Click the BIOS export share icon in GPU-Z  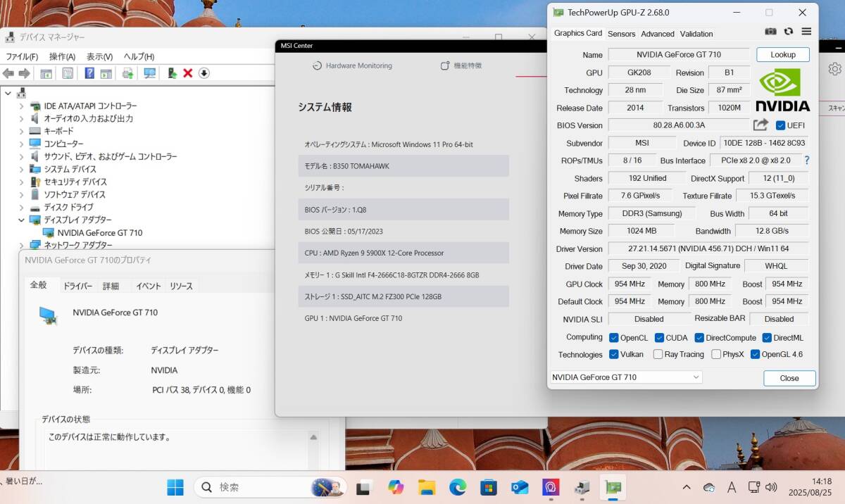click(x=760, y=125)
